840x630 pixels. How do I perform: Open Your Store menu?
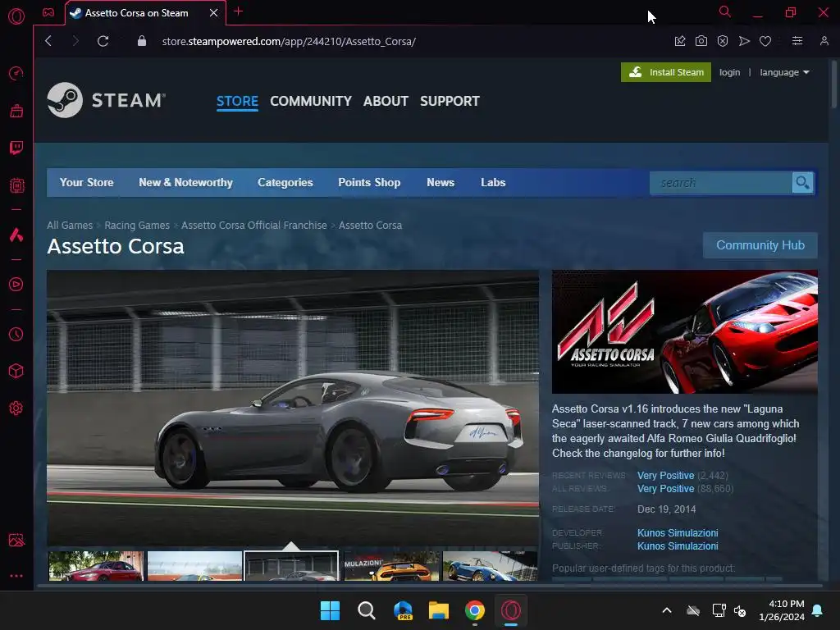pos(86,182)
